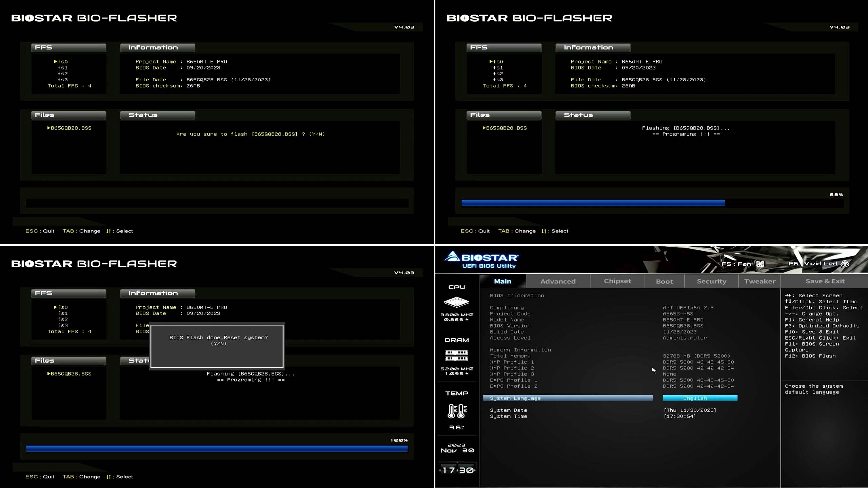Click the 2023 Nov 30 date display

[457, 448]
